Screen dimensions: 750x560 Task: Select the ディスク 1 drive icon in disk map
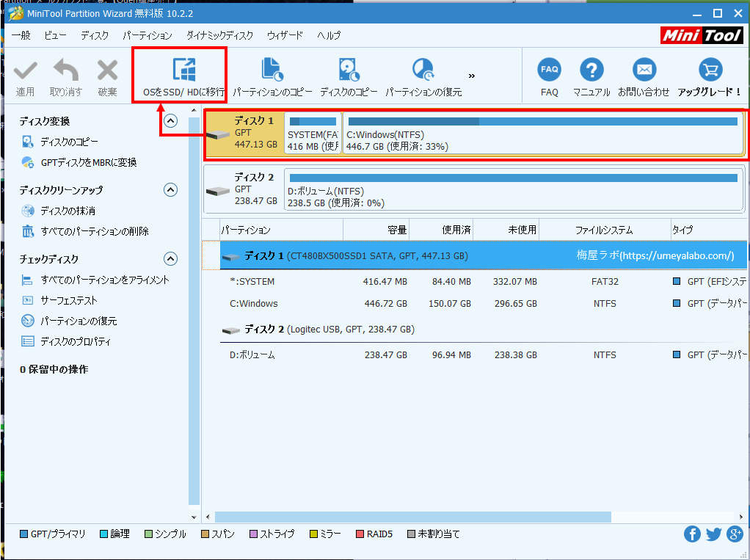218,135
